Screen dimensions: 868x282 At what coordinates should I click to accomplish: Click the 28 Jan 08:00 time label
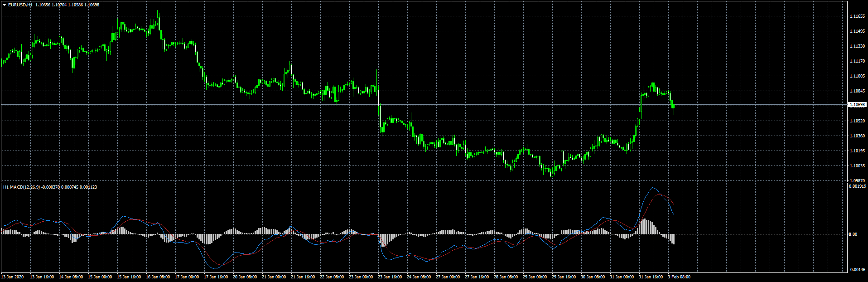[506, 277]
